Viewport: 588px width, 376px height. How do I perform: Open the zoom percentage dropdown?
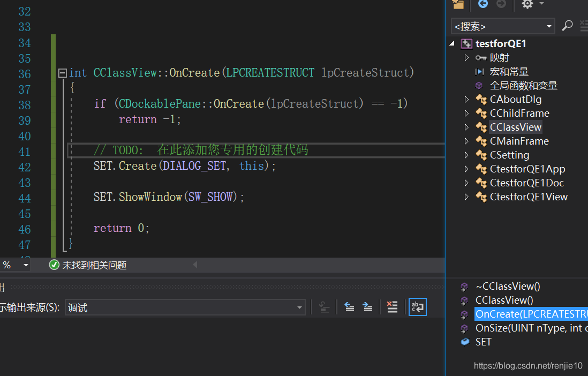point(26,265)
